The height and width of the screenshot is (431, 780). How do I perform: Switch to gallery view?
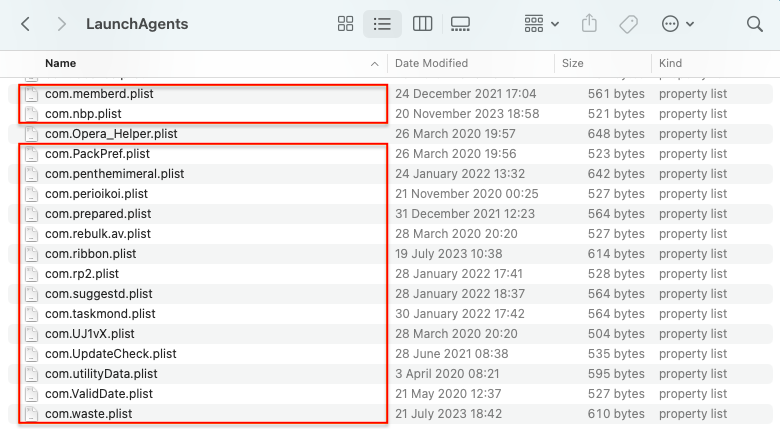pyautogui.click(x=460, y=24)
